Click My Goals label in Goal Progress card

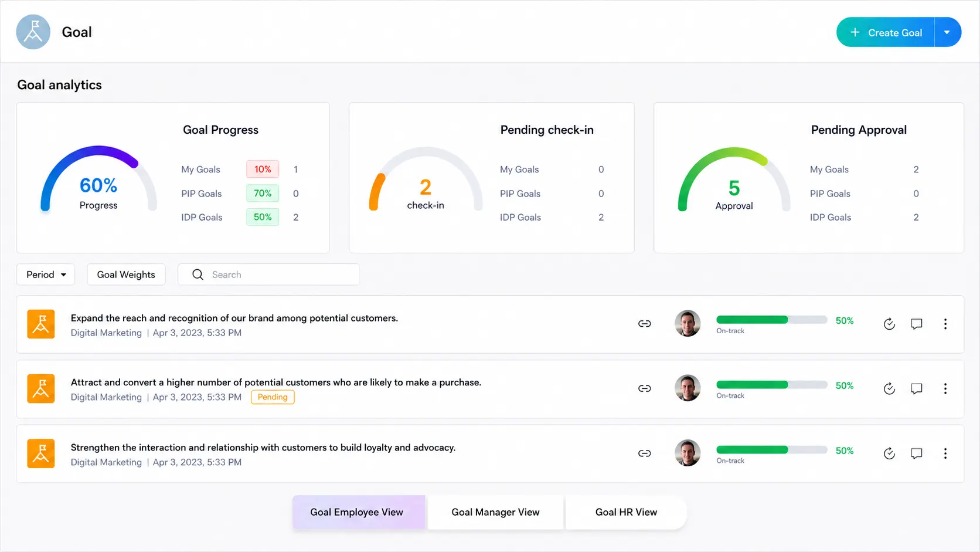[200, 170]
